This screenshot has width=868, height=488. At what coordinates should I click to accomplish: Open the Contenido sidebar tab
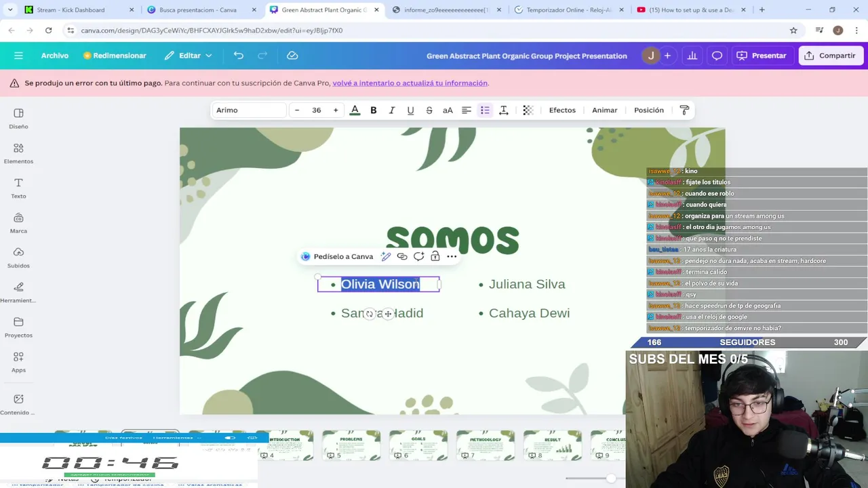coord(18,404)
